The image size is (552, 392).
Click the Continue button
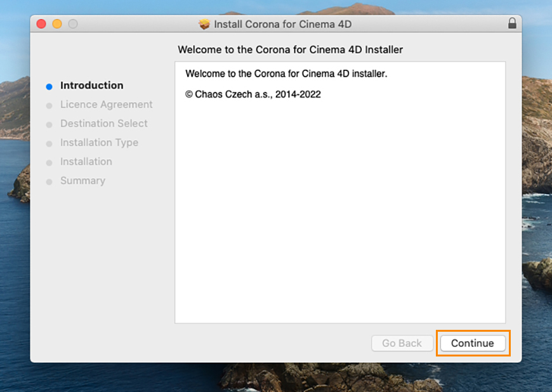(473, 343)
